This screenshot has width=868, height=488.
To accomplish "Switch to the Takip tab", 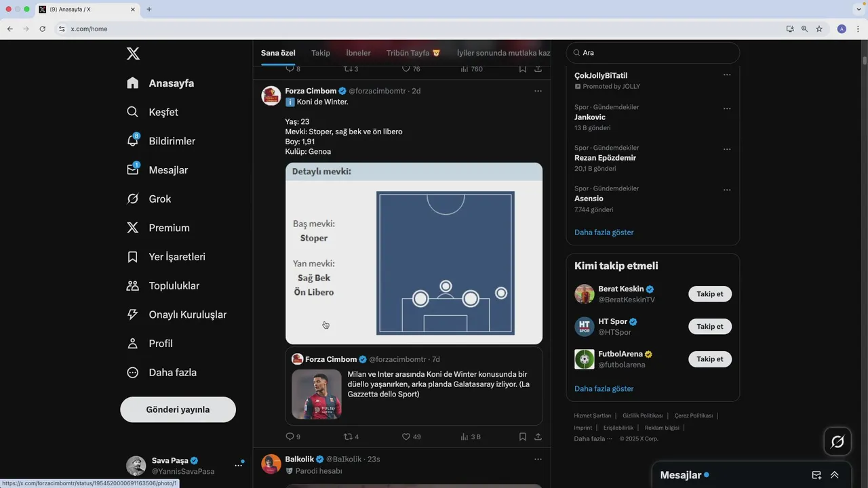I will pyautogui.click(x=321, y=53).
